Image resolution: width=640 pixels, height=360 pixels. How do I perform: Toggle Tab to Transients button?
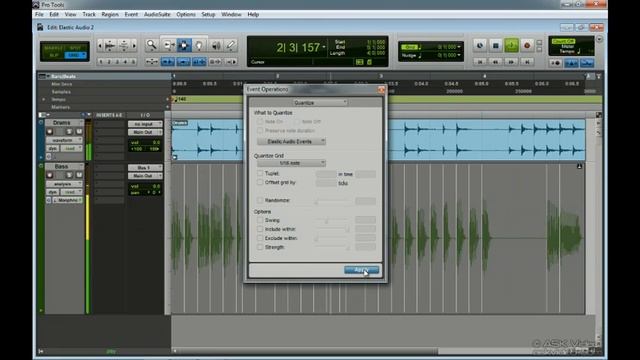point(167,62)
